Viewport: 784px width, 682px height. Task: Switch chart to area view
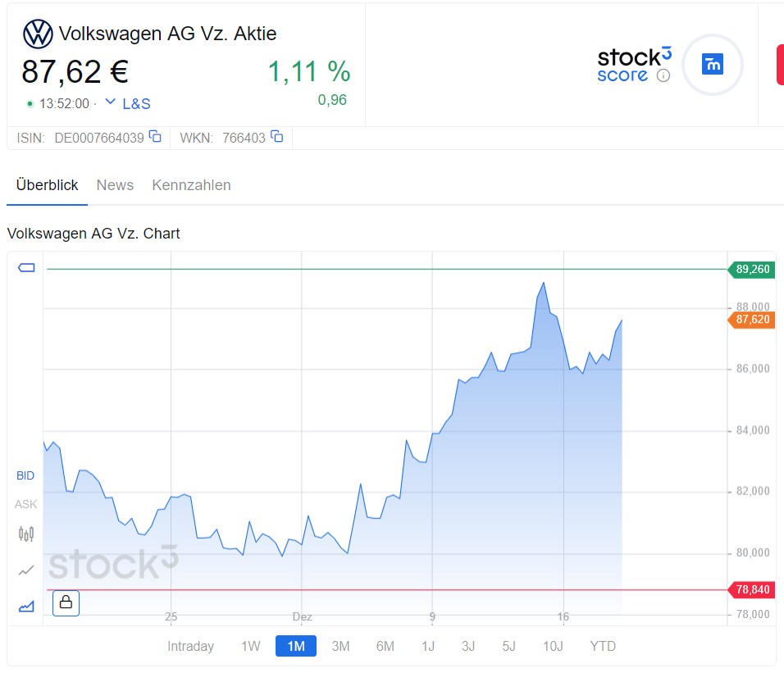(26, 606)
